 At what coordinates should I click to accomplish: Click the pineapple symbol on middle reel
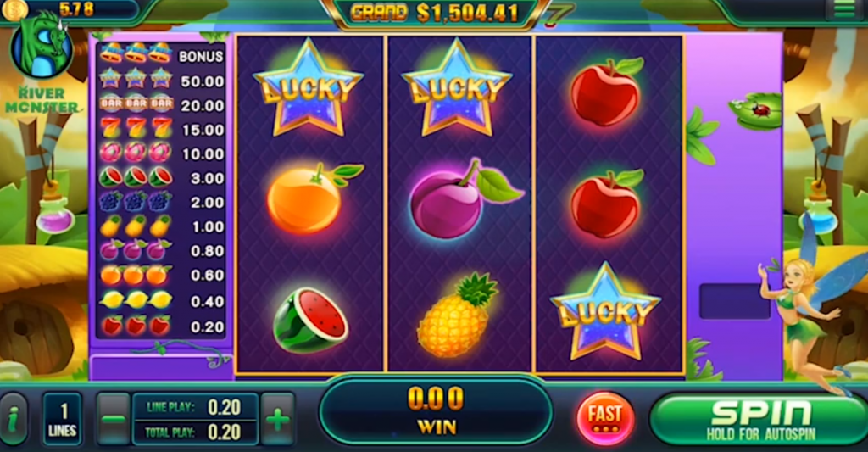tap(457, 315)
